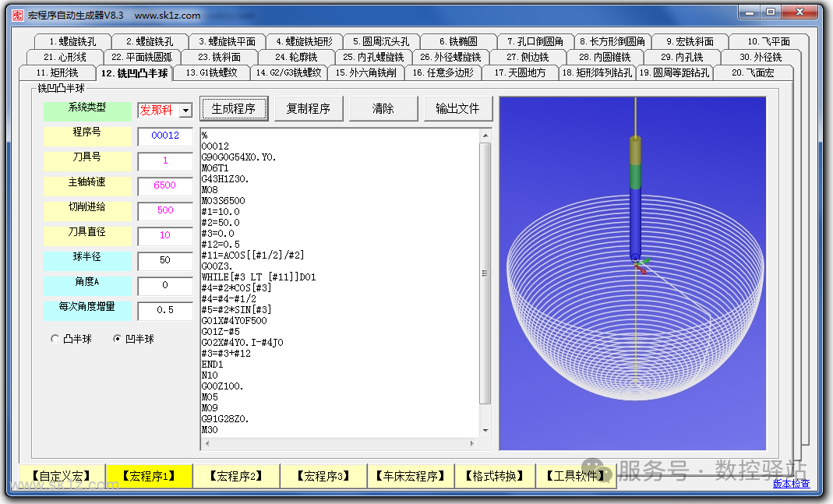Switch to tab 2. 螺旋铣孔
Screen dimensions: 833x504
pos(150,41)
